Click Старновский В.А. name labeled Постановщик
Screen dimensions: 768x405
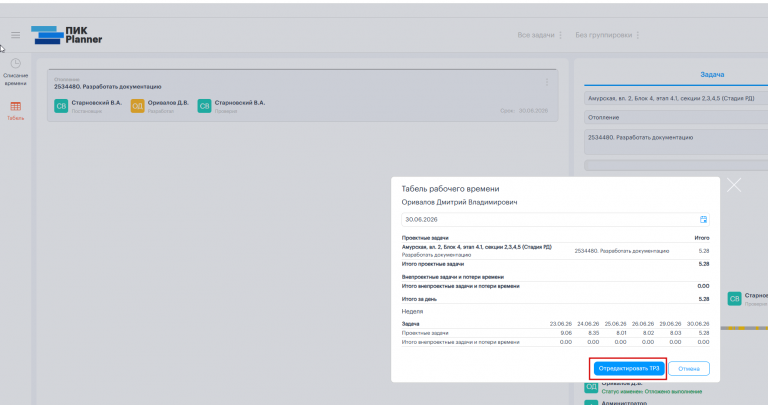pyautogui.click(x=96, y=103)
